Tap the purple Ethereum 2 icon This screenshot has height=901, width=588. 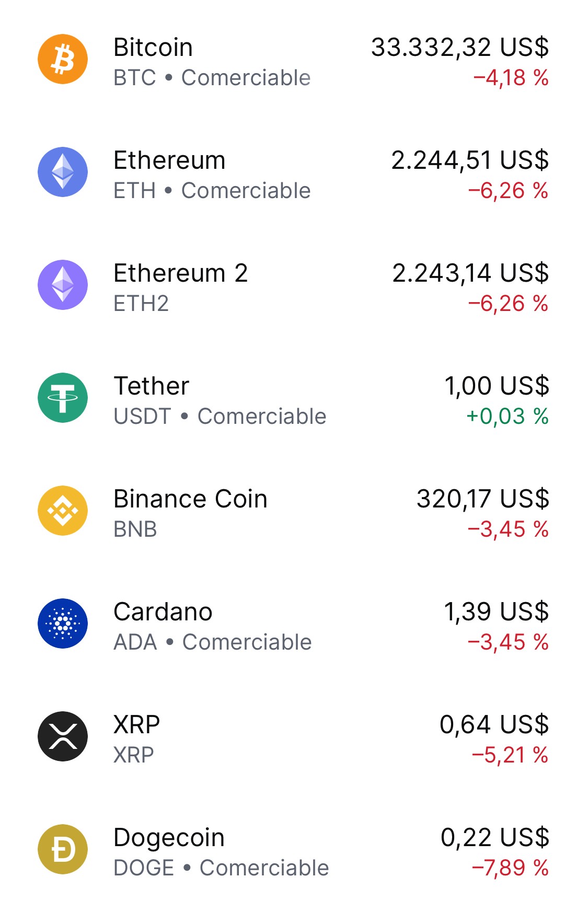[63, 285]
